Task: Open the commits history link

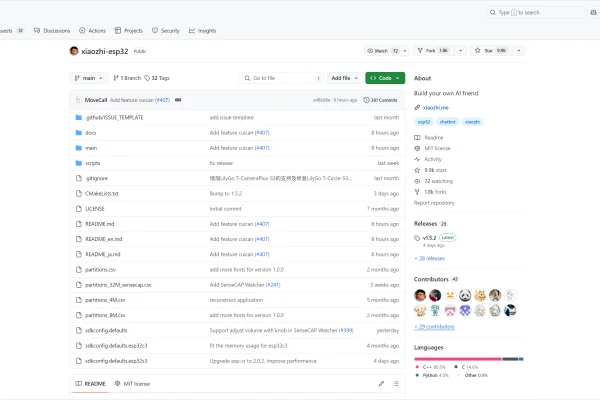Action: [380, 100]
